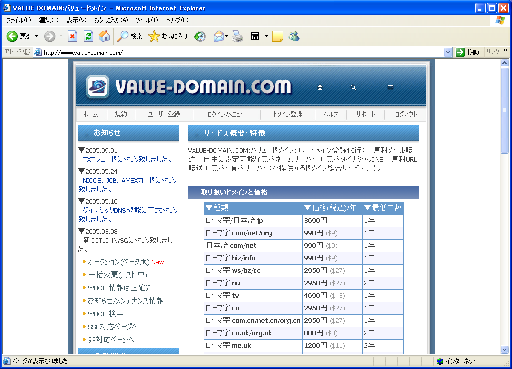Click the 取り扱いドメインと価格 heading bar
512x369 pixels.
pyautogui.click(x=303, y=192)
